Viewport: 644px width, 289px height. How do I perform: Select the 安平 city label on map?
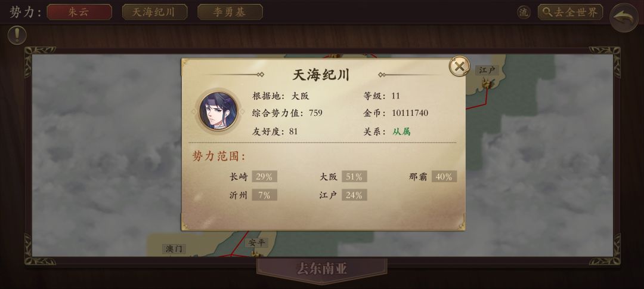click(x=257, y=243)
